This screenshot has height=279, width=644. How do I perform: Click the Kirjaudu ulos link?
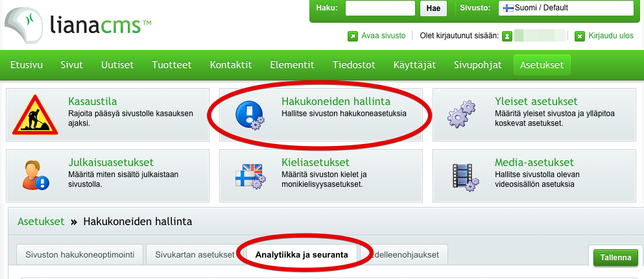(611, 36)
